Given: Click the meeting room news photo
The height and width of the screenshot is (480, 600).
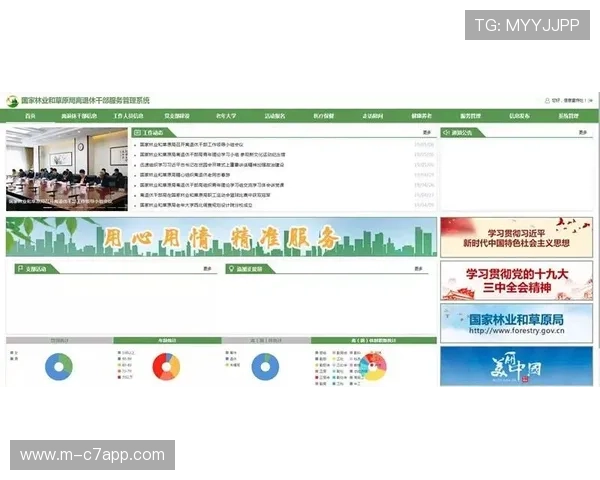Looking at the screenshot, I should (x=67, y=169).
